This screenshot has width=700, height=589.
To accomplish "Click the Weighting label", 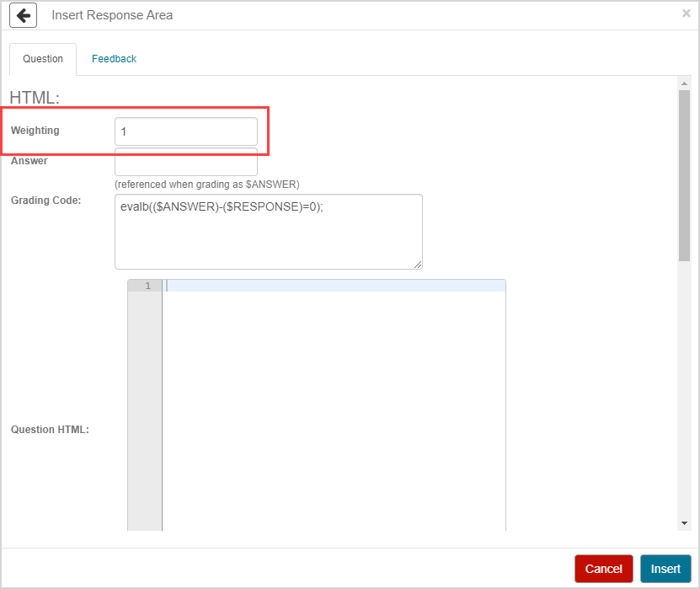I will pos(35,131).
